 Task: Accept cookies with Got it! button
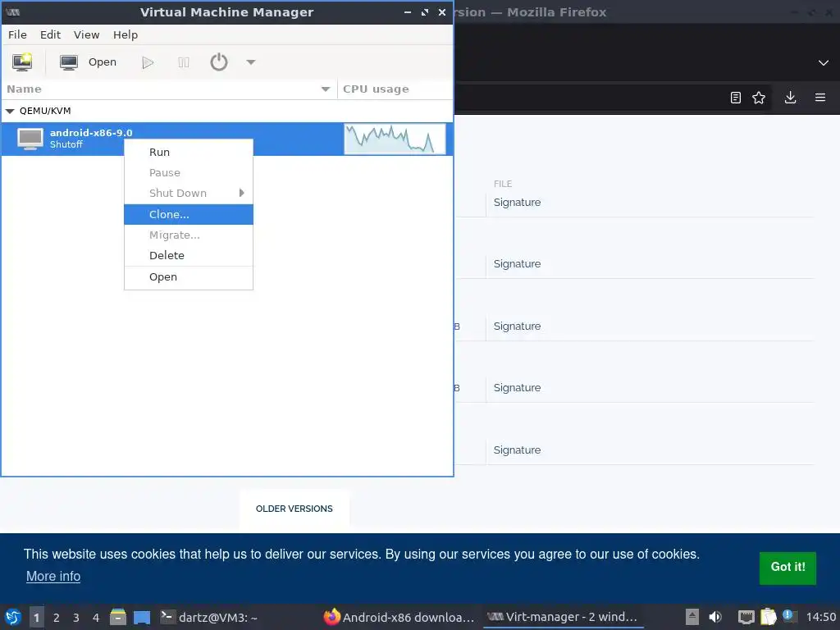tap(787, 568)
